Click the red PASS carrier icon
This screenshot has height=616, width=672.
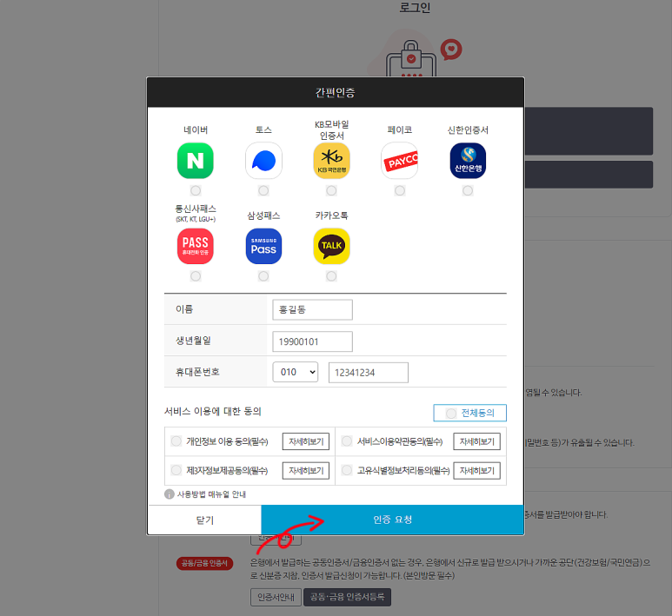click(196, 247)
